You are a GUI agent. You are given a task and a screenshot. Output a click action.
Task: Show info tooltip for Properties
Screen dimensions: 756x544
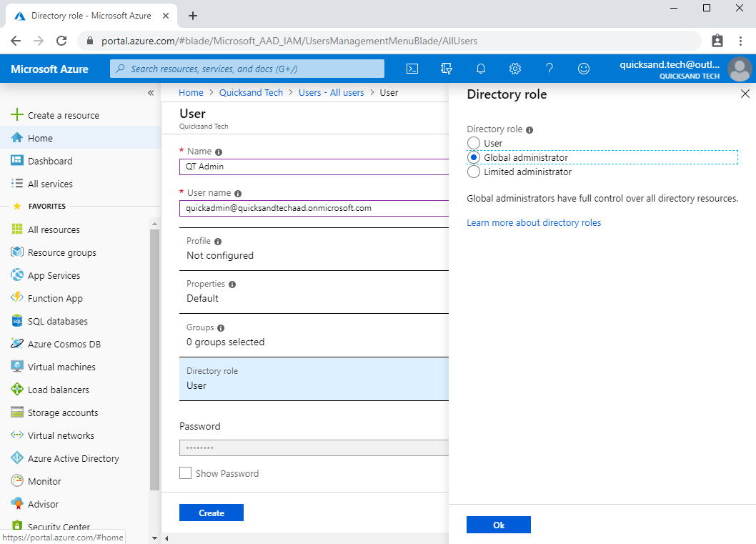coord(232,285)
